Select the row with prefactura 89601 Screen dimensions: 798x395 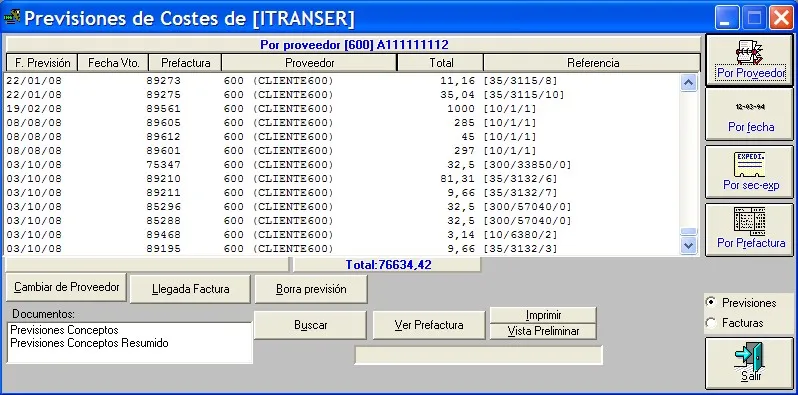pos(341,151)
